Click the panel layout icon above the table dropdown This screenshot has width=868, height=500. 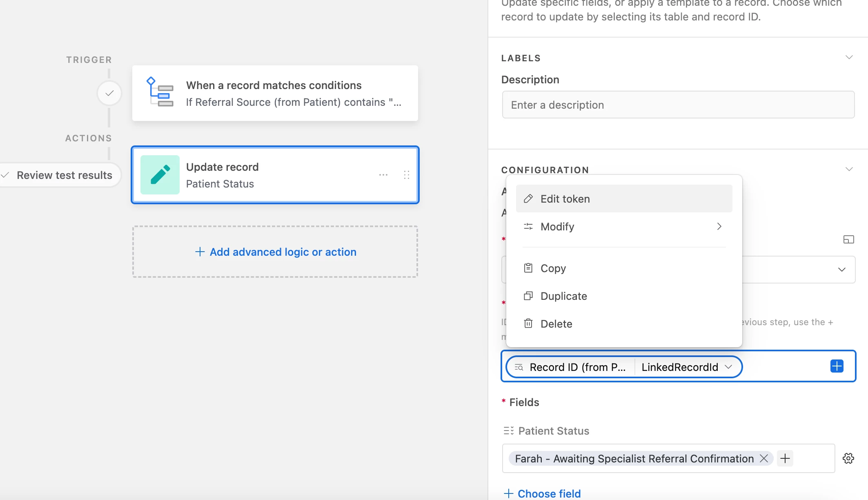click(848, 239)
